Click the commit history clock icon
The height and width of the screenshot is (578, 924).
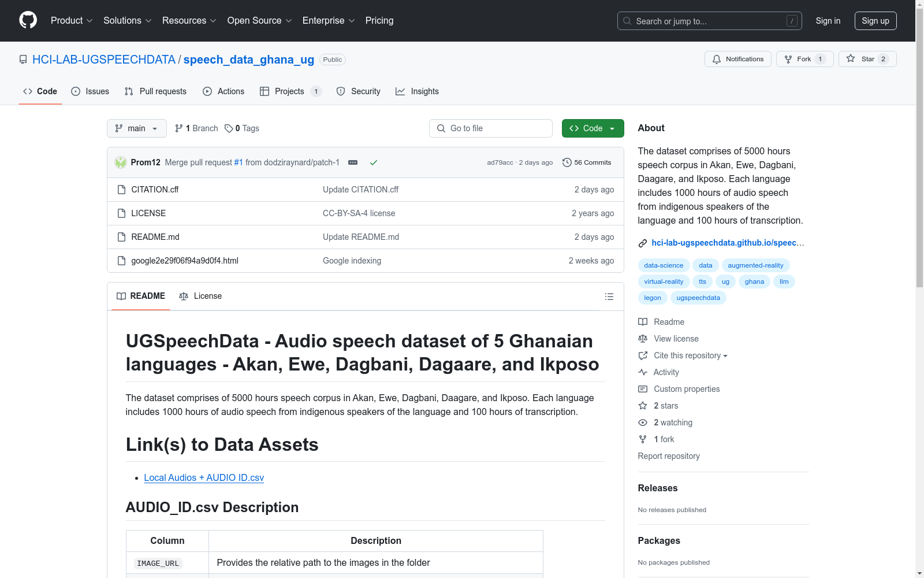tap(567, 162)
